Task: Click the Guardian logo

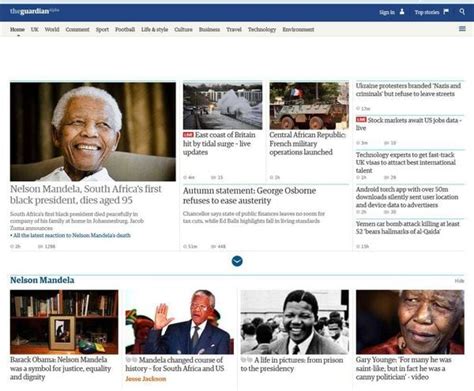Action: coord(34,11)
